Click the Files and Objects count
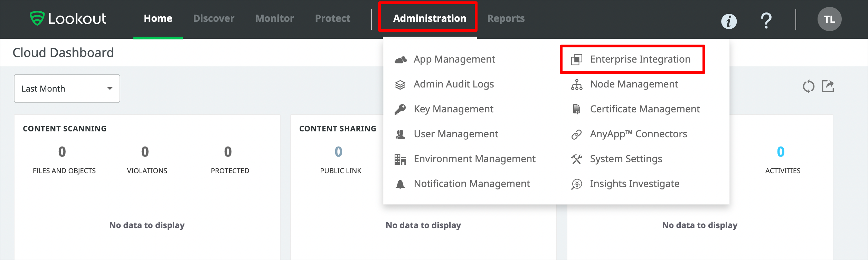 pyautogui.click(x=62, y=152)
